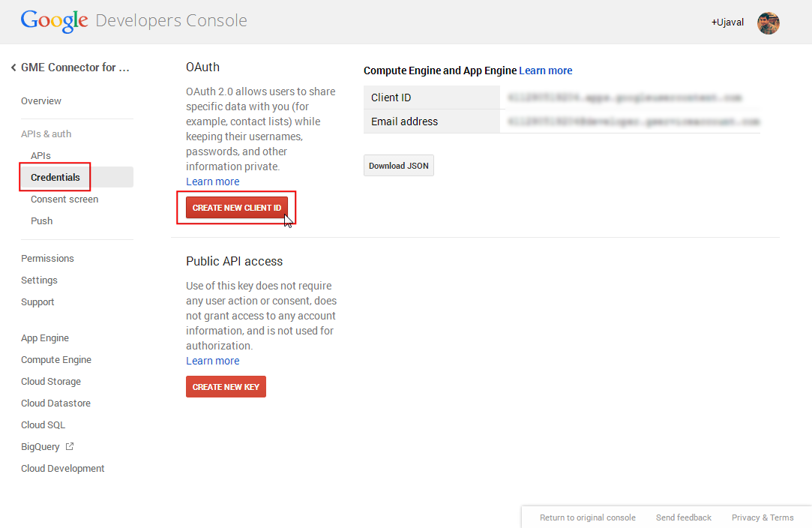Open the Permissions page
The width and height of the screenshot is (812, 528).
(47, 259)
